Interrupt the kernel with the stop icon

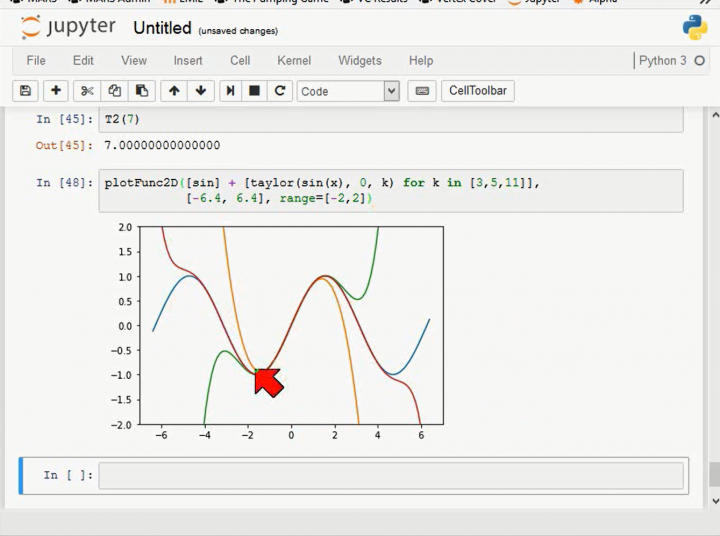pos(254,91)
